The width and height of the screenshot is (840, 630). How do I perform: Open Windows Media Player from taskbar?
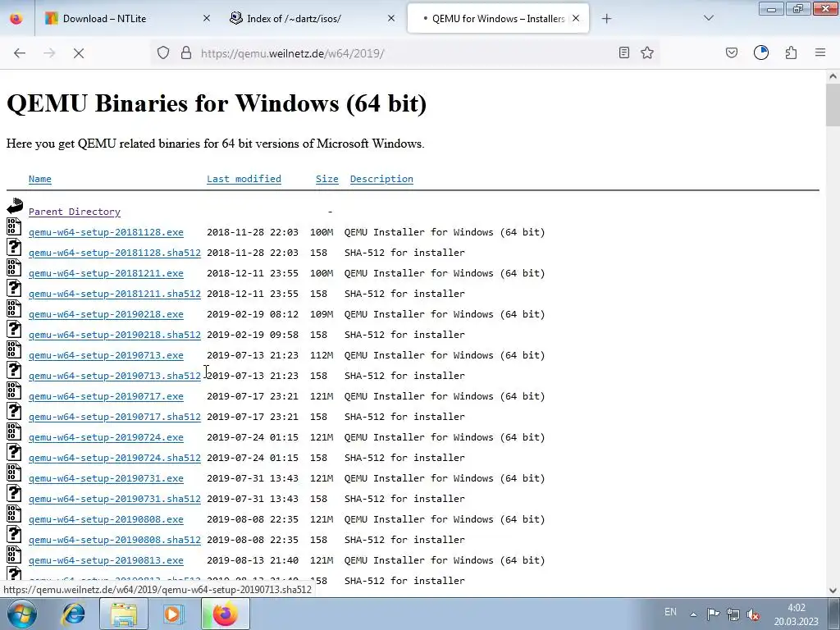point(172,614)
